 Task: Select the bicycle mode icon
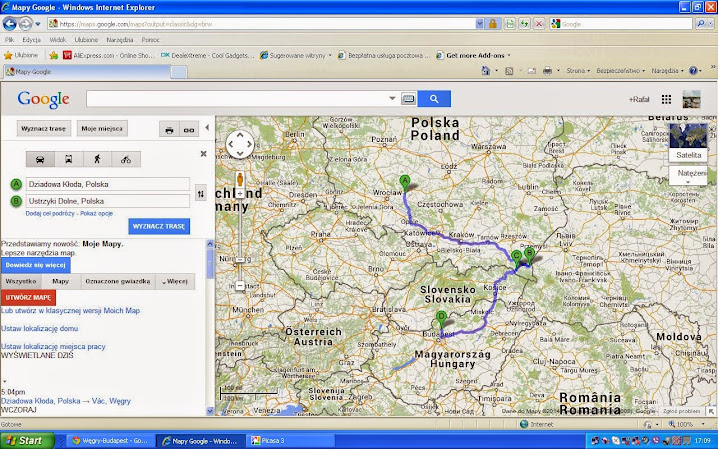click(125, 159)
